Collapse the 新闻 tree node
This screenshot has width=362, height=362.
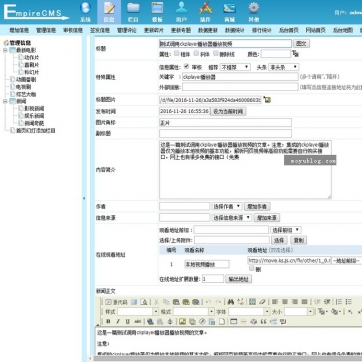[5, 101]
